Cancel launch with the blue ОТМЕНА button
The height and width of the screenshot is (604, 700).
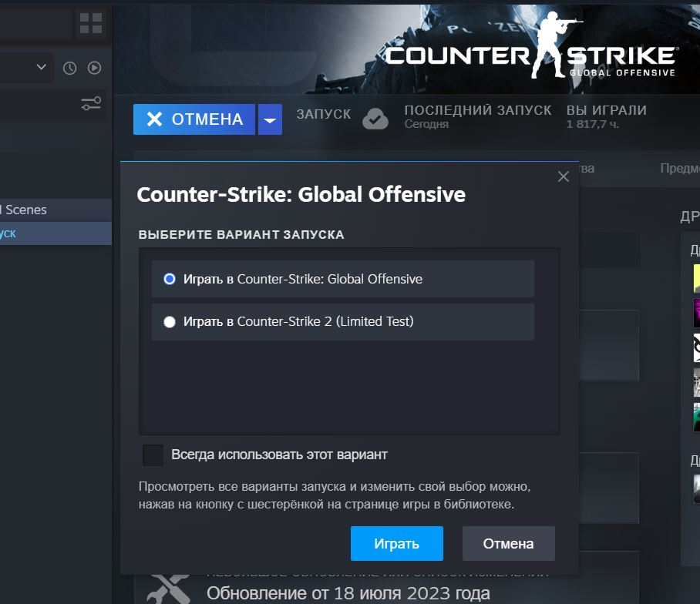click(x=194, y=119)
